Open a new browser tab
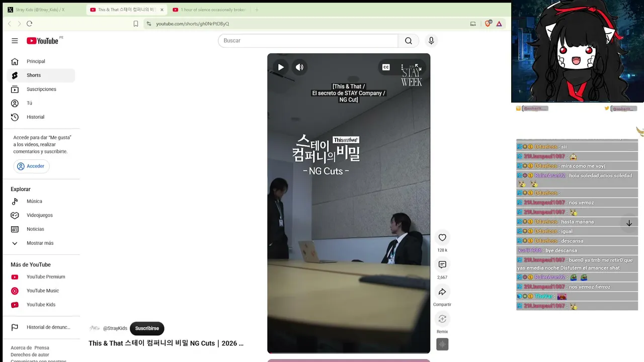Viewport: 644px width, 362px height. tap(257, 10)
